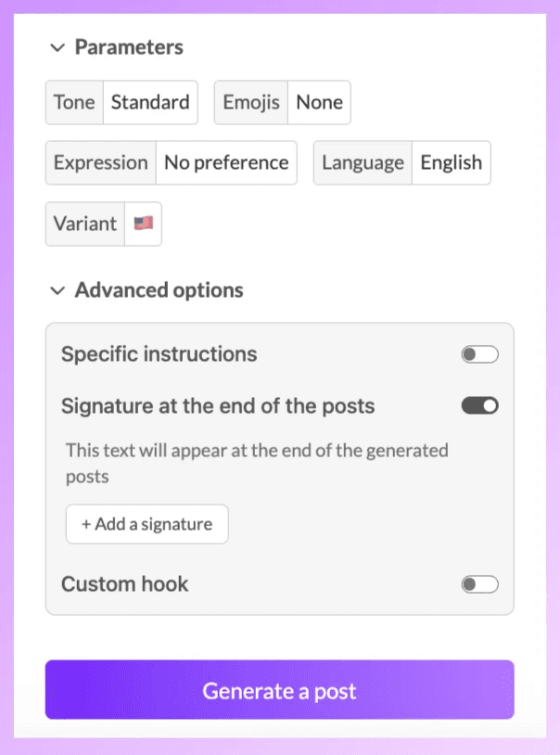Click the Advanced options heading text
Image resolution: width=560 pixels, height=755 pixels.
159,290
